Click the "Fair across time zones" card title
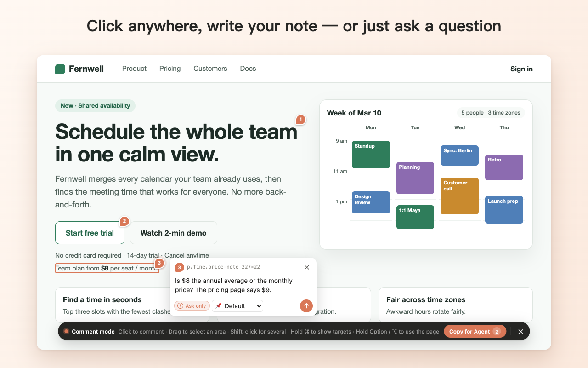This screenshot has height=368, width=588. (426, 300)
